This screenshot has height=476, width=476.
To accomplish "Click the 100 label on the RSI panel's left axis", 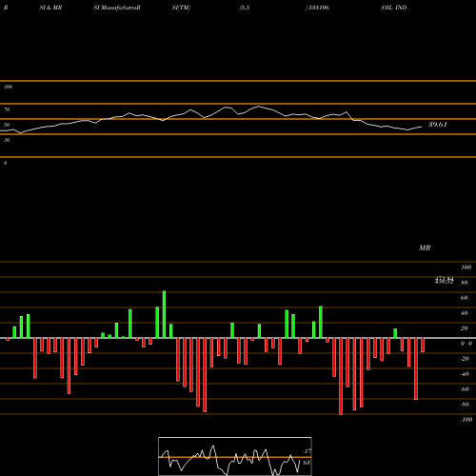I will [8, 87].
